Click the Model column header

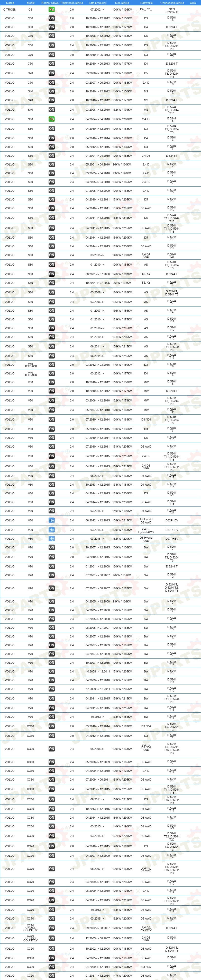coord(30,3)
